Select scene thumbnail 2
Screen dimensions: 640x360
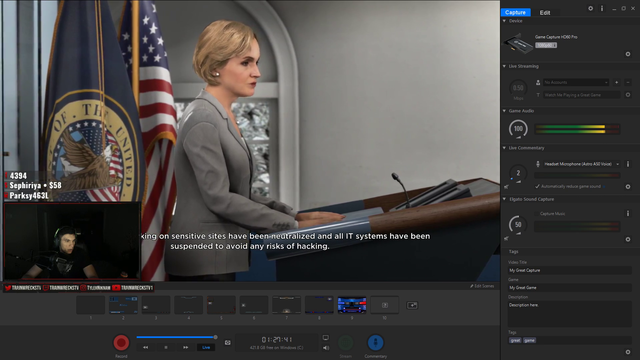pyautogui.click(x=123, y=305)
